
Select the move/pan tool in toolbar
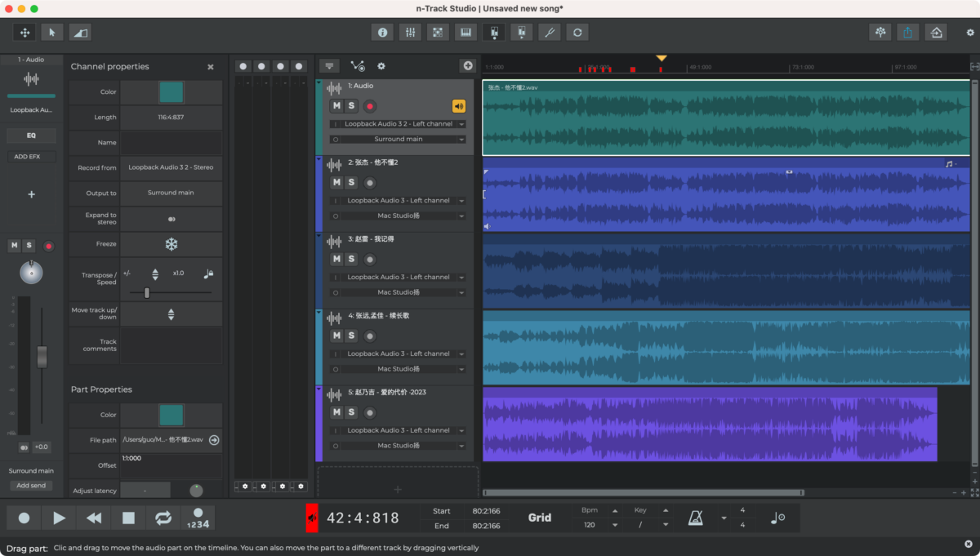24,32
